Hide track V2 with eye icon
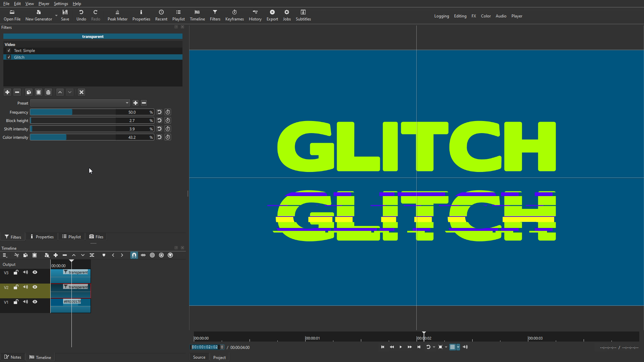This screenshot has width=644, height=362. (35, 287)
